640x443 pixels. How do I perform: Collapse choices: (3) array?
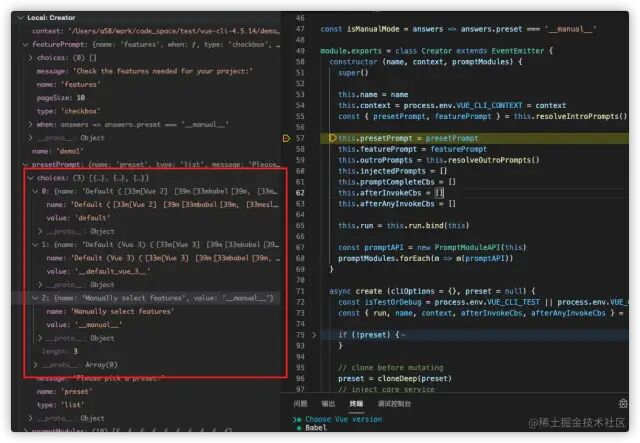click(31, 178)
